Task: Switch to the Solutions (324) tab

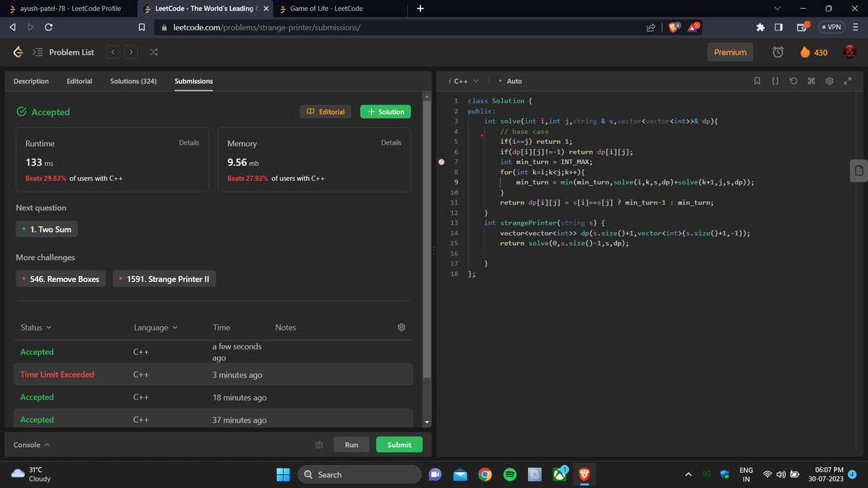Action: 133,81
